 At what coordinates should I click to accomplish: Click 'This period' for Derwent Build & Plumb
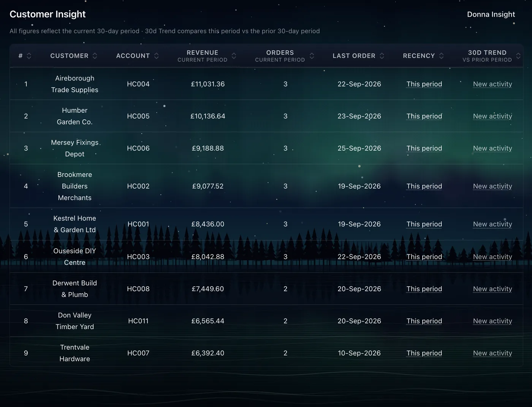pyautogui.click(x=424, y=289)
